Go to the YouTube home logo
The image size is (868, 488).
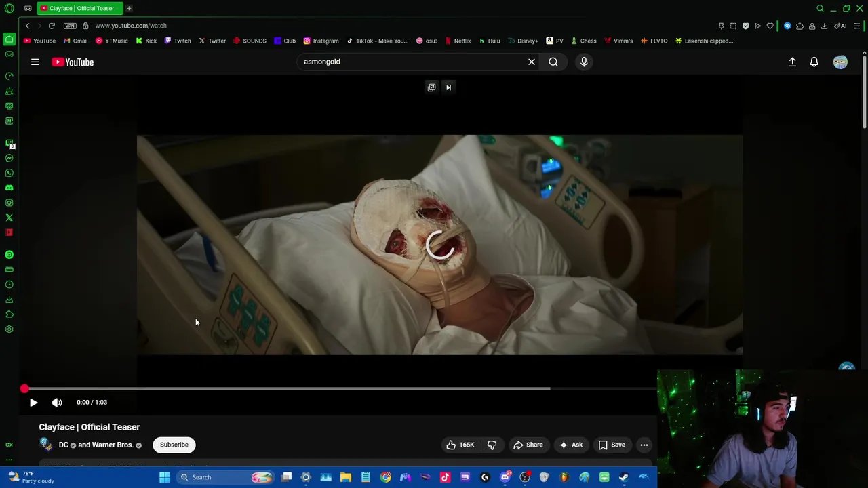pos(73,62)
